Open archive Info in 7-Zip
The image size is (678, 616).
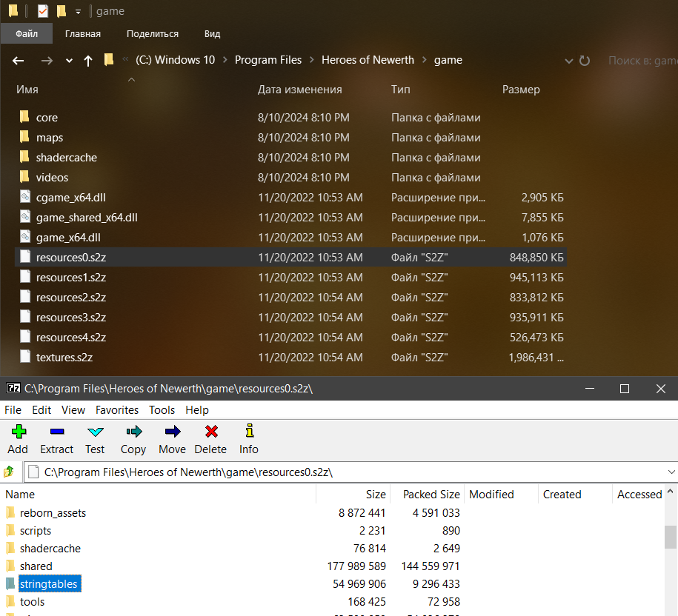pos(249,439)
